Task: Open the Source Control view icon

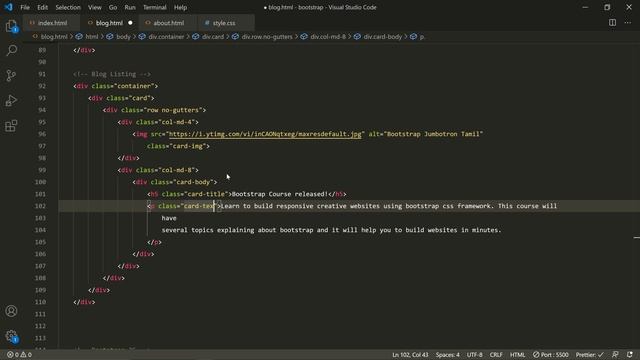Action: click(11, 76)
